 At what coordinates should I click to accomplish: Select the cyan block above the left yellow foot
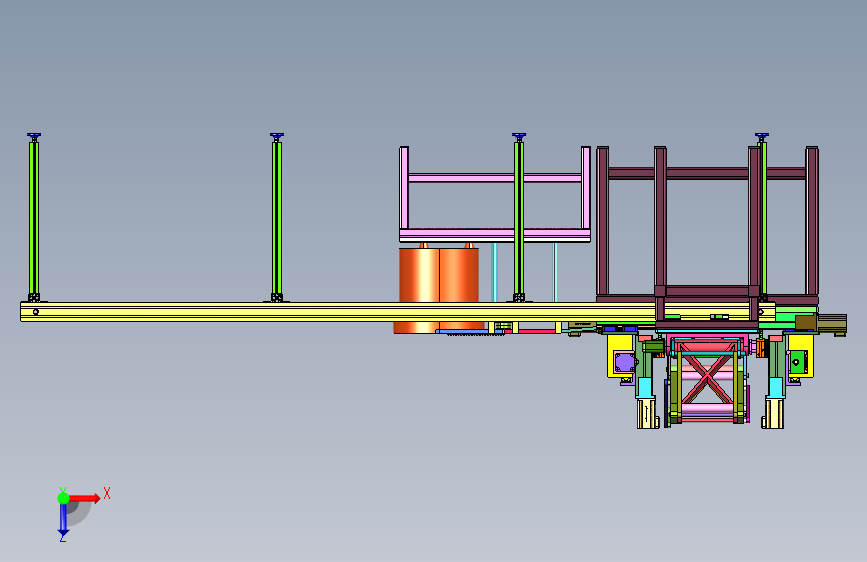(x=645, y=387)
